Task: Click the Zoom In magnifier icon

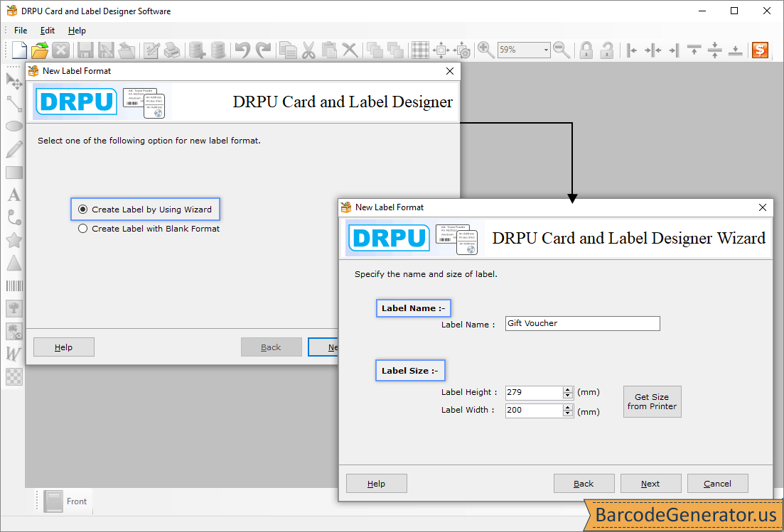Action: pyautogui.click(x=485, y=50)
